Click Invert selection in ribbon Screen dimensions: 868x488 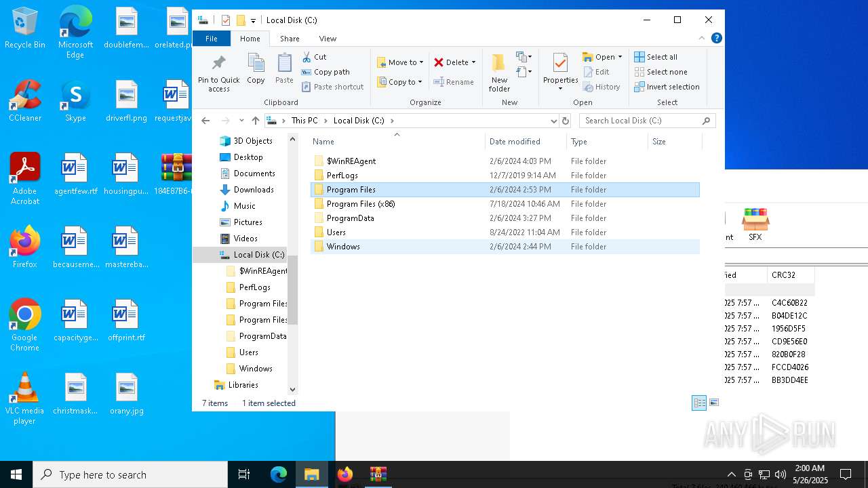coord(667,87)
